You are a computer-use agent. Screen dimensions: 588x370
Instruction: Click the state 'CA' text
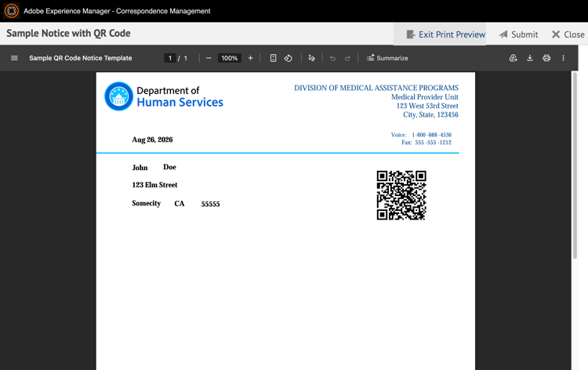pyautogui.click(x=180, y=204)
